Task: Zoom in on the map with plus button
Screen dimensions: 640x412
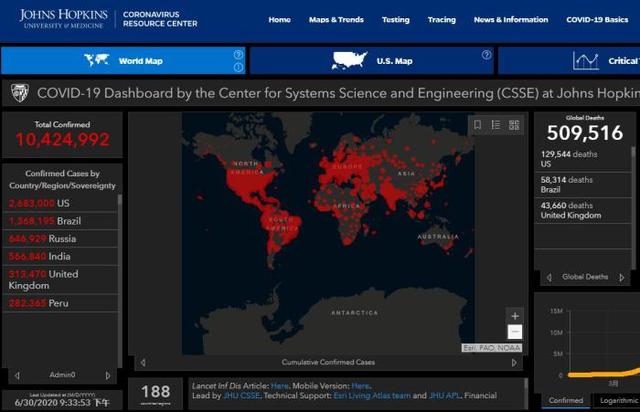Action: tap(514, 316)
